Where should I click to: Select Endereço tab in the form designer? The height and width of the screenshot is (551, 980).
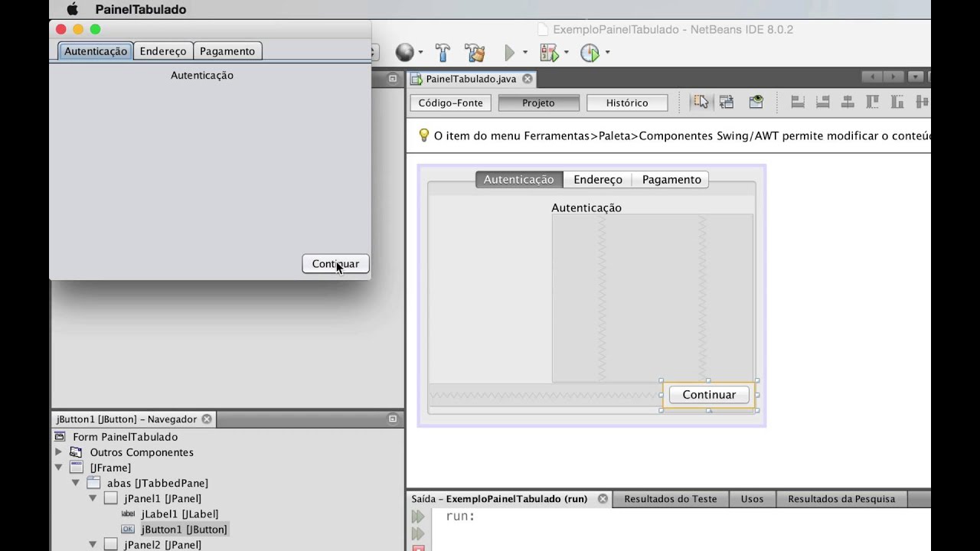point(598,179)
